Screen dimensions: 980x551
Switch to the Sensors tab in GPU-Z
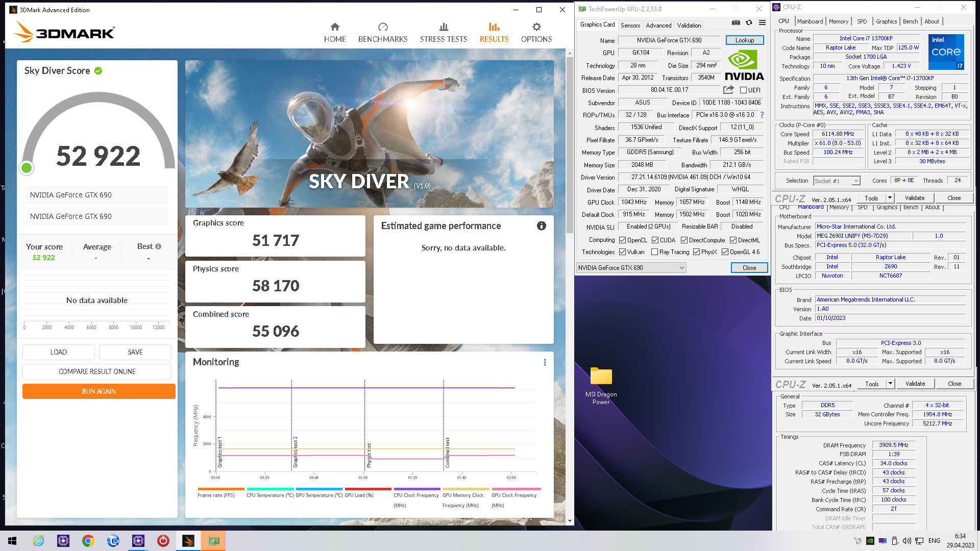(630, 25)
